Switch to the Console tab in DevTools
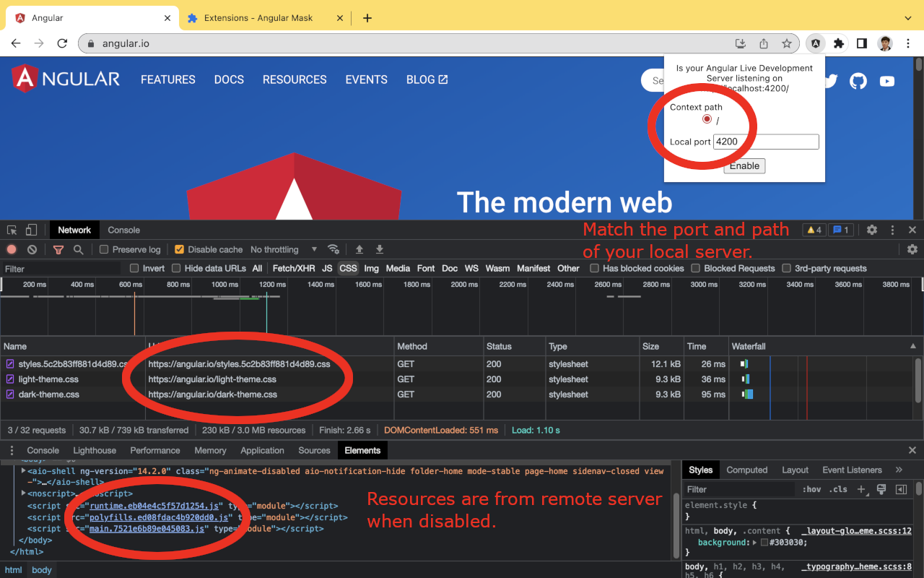The image size is (924, 578). click(x=43, y=449)
